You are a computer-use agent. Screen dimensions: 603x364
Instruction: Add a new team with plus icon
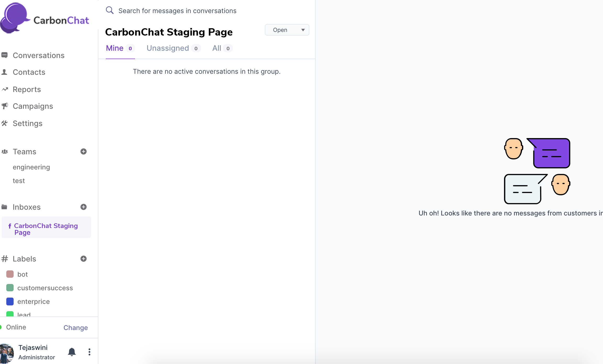(x=83, y=152)
